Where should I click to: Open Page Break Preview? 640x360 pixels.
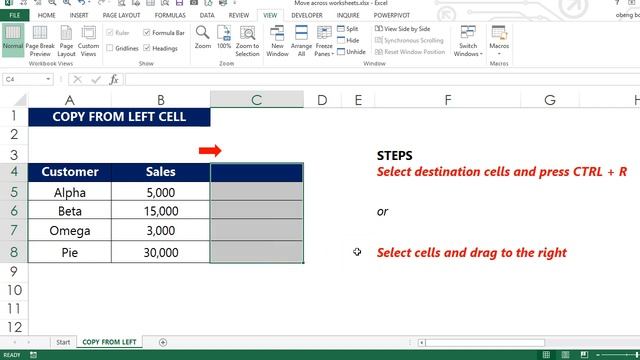coord(40,40)
